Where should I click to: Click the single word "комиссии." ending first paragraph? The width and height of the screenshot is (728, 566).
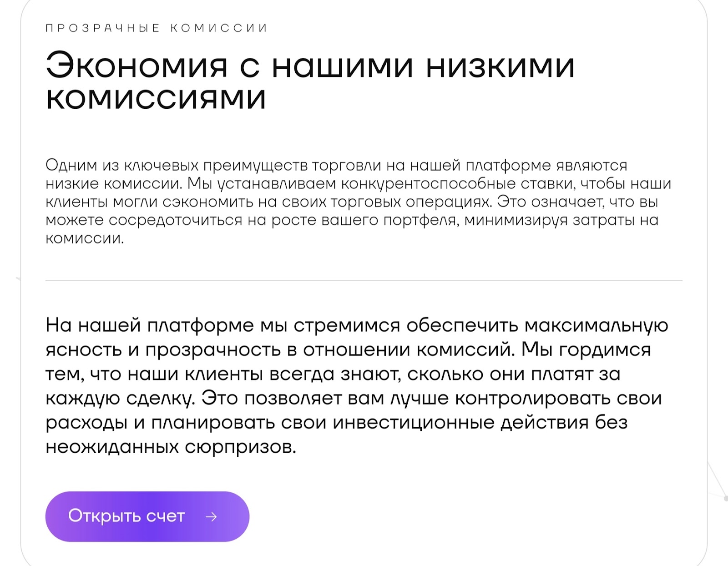[85, 238]
